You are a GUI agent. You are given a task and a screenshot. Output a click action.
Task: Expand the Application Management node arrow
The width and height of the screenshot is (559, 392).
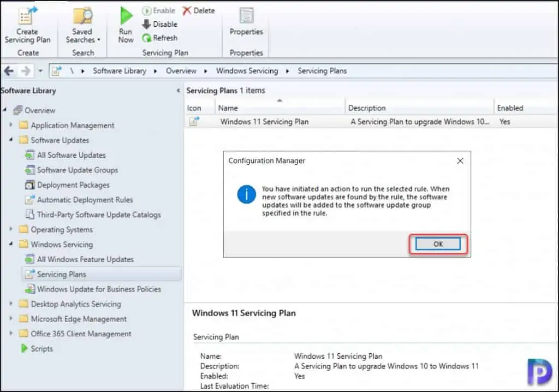click(x=11, y=125)
